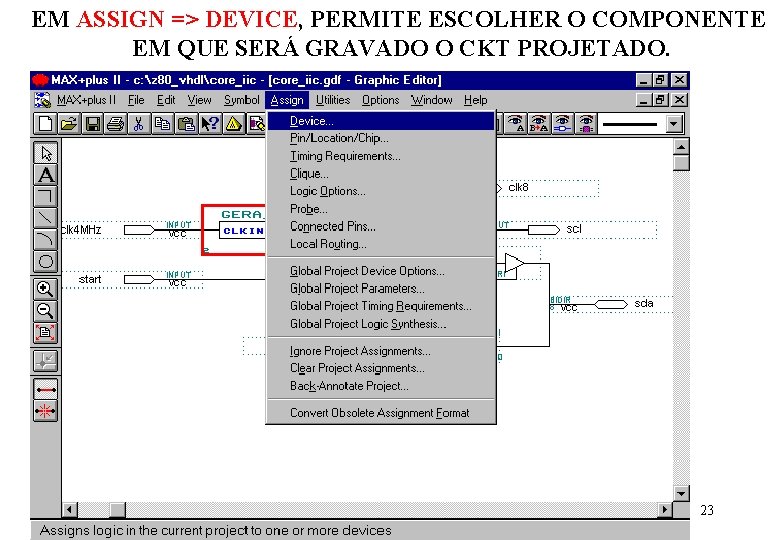Choose Pin/Location/Chip... menu entry
780x540 pixels.
381,138
